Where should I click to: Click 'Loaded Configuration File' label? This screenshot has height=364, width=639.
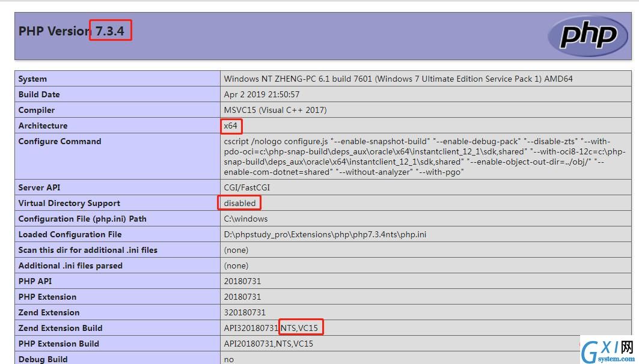70,234
